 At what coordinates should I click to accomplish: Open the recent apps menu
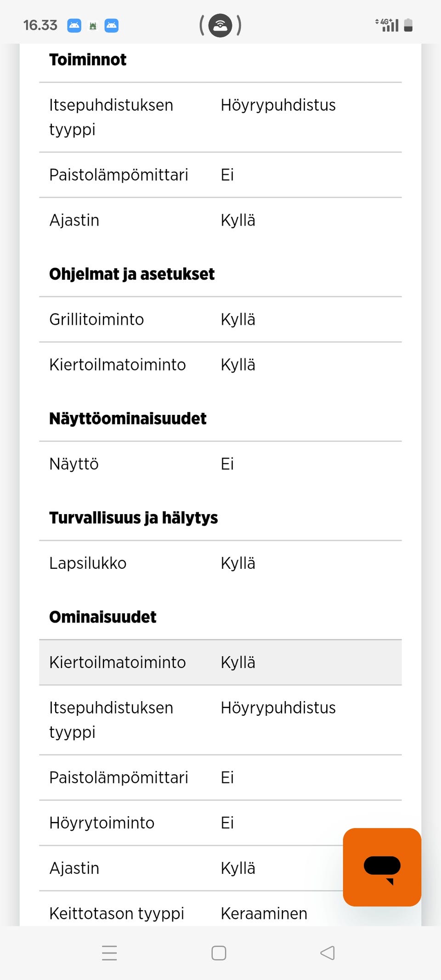click(x=109, y=954)
